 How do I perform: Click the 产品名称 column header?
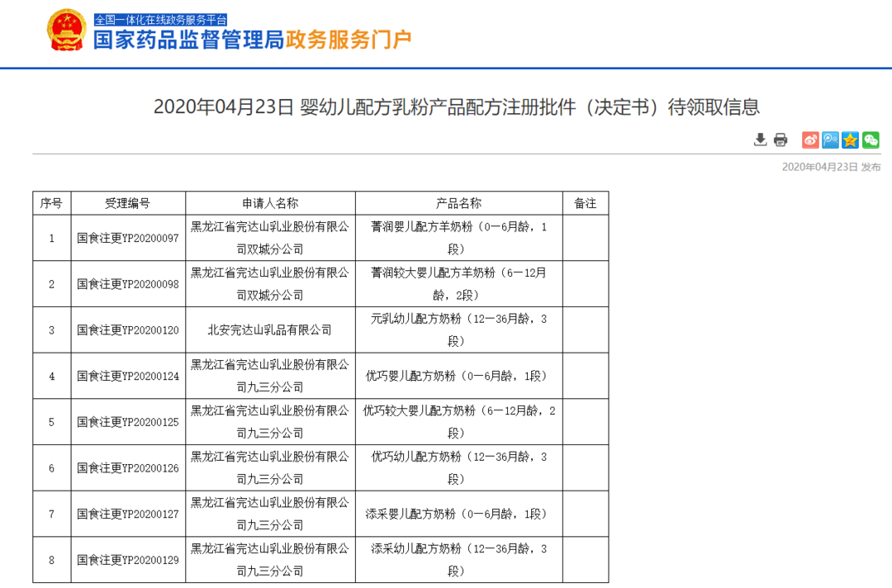point(459,203)
